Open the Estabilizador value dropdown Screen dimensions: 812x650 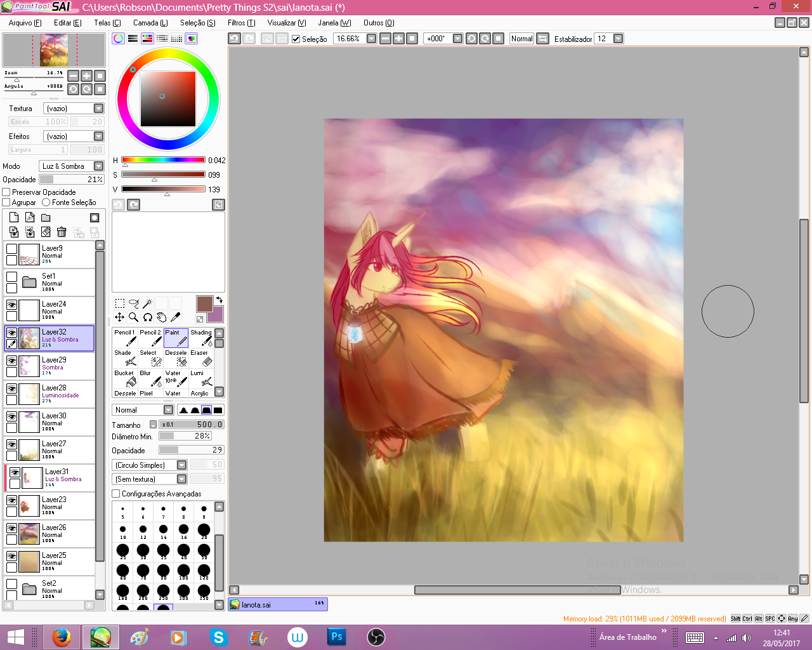coord(618,39)
